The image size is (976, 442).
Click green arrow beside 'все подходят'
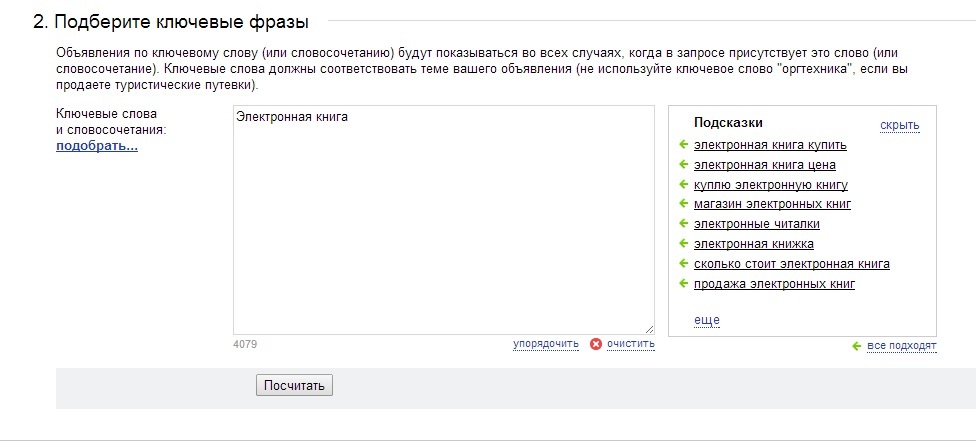click(x=856, y=346)
